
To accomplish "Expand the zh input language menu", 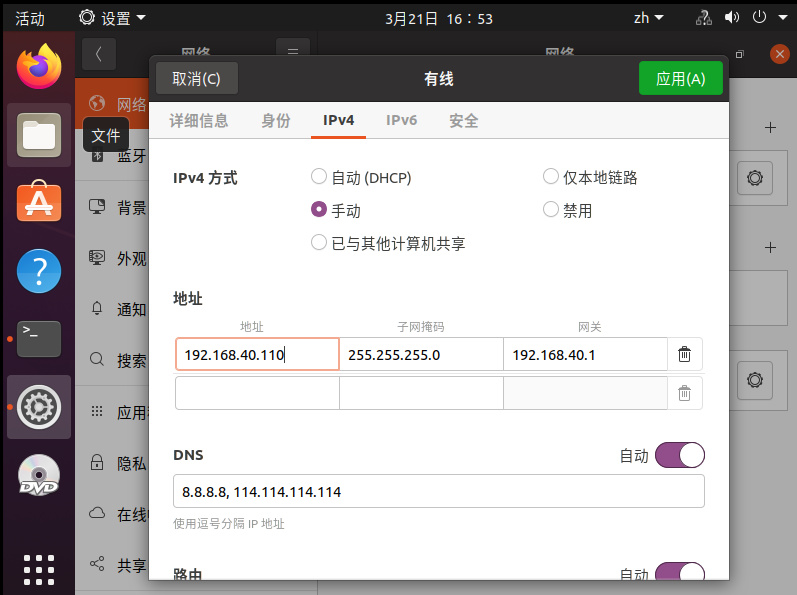I will click(x=648, y=18).
